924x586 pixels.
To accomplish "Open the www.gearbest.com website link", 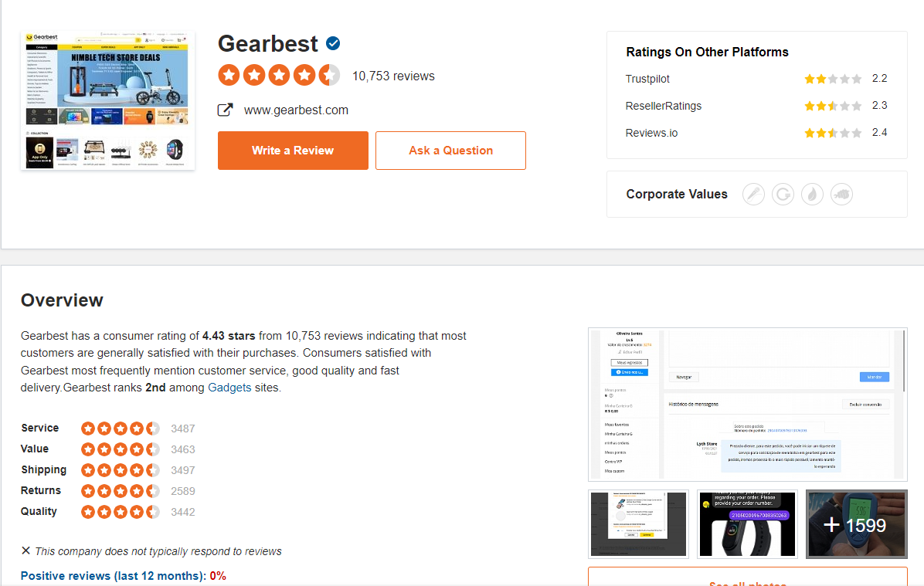I will click(296, 110).
